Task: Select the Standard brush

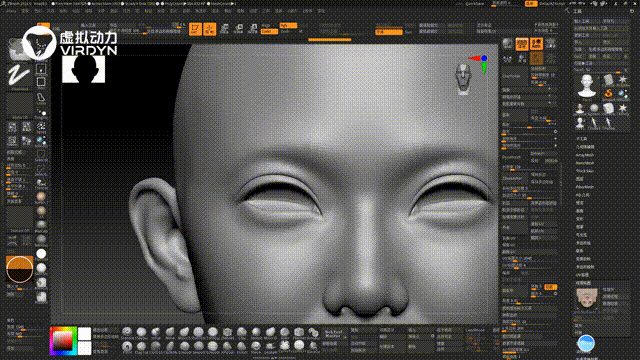Action: [127, 332]
